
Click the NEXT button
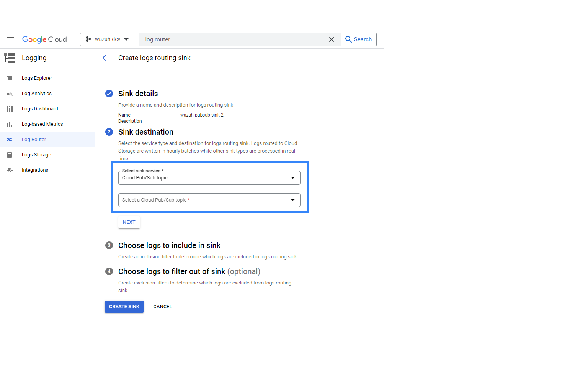pos(129,222)
